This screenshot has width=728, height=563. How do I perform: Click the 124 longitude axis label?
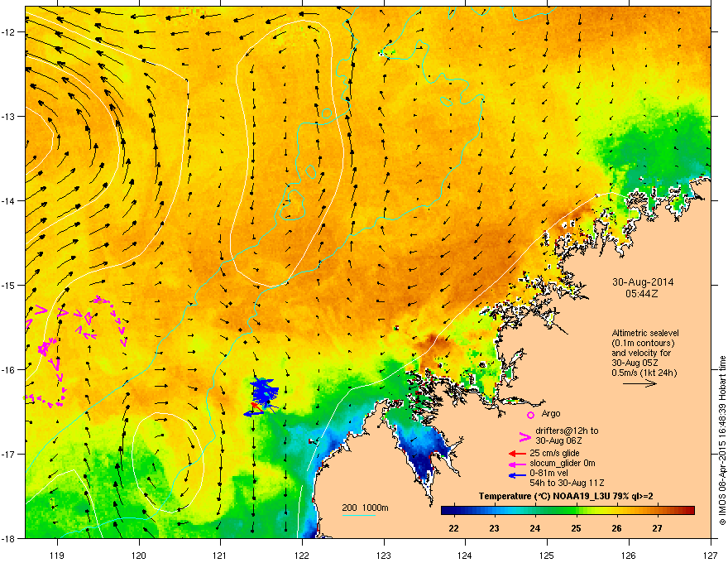pyautogui.click(x=465, y=555)
